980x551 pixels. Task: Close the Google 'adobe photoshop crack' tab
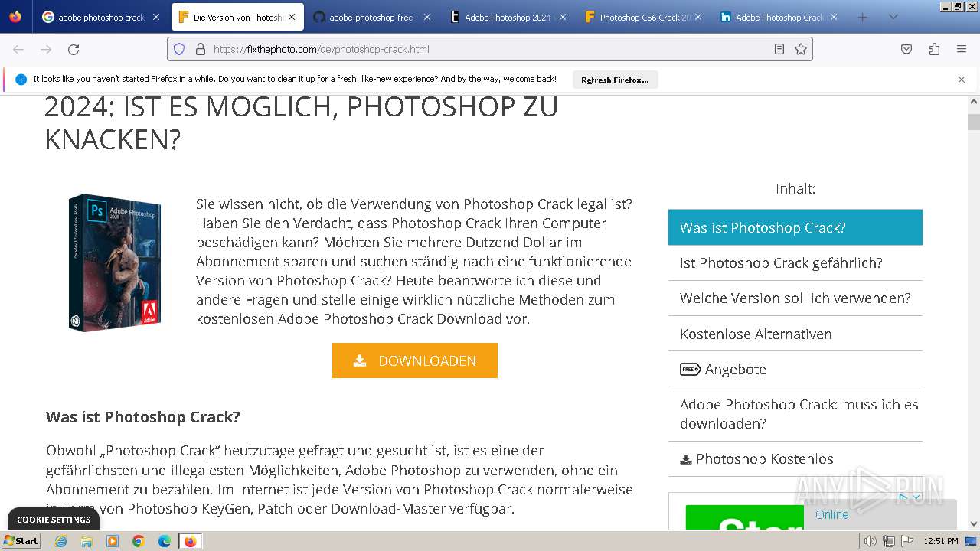click(x=156, y=17)
